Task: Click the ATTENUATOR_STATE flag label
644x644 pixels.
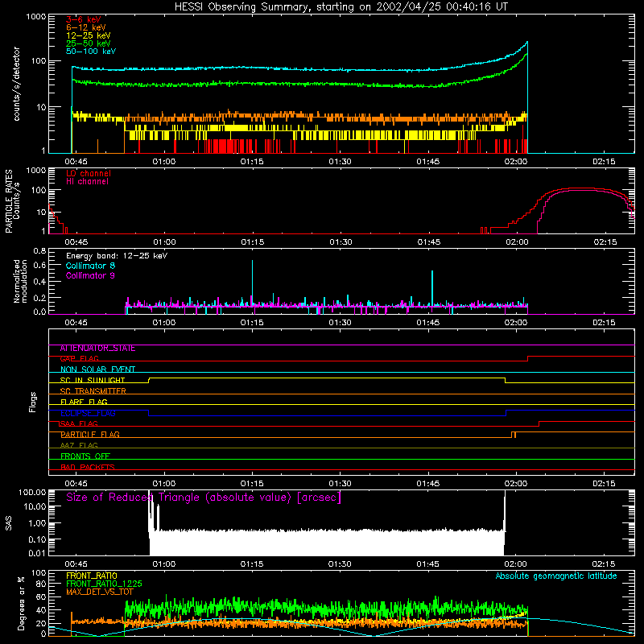Action: click(97, 349)
